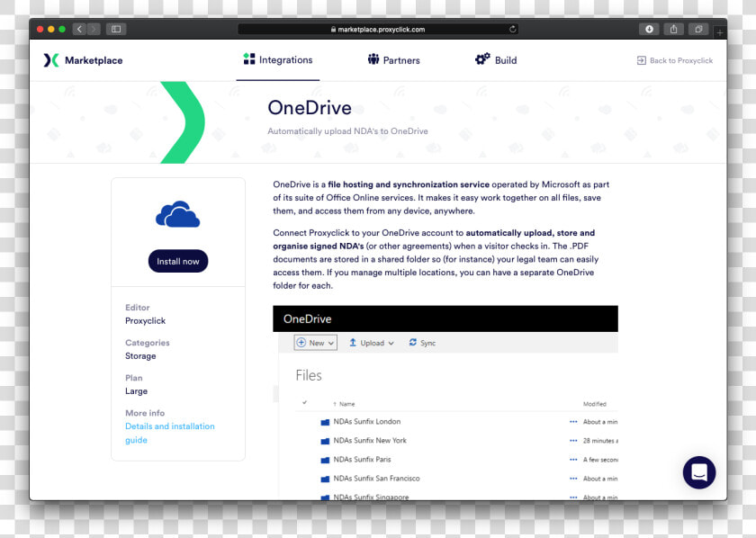Image resolution: width=756 pixels, height=538 pixels.
Task: Click the Safari forward arrow
Action: coord(94,29)
